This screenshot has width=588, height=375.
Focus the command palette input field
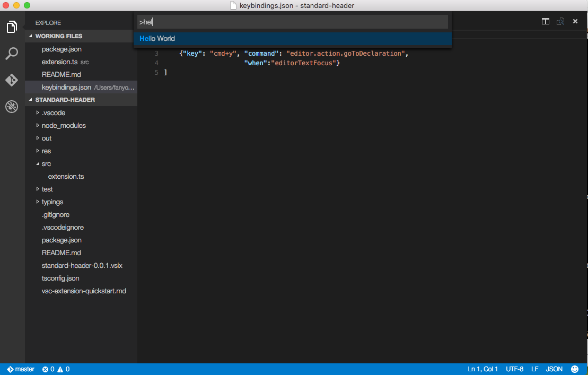pyautogui.click(x=293, y=22)
